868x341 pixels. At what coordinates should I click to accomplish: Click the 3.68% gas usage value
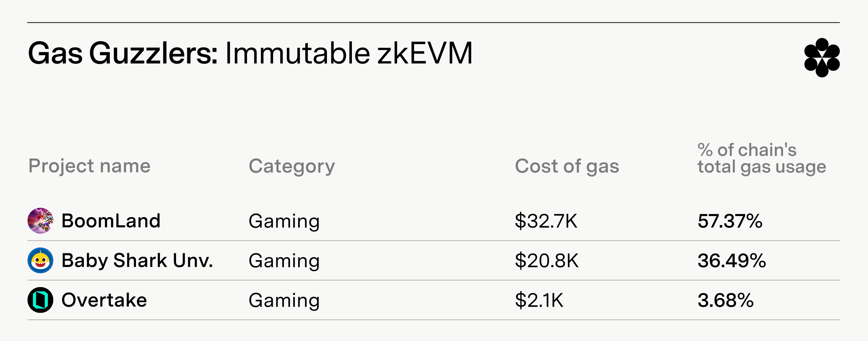[x=726, y=300]
